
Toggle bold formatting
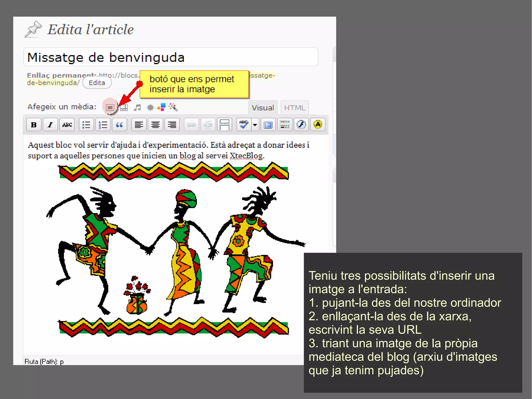(34, 125)
